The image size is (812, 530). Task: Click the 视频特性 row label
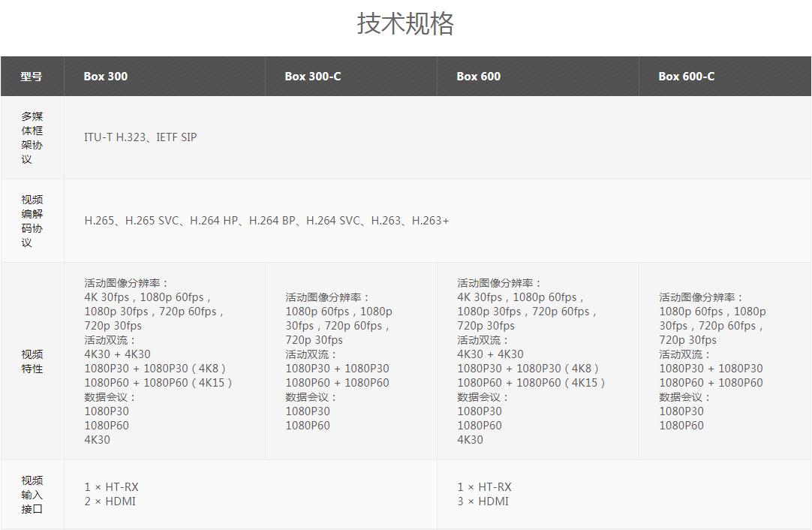click(x=32, y=361)
